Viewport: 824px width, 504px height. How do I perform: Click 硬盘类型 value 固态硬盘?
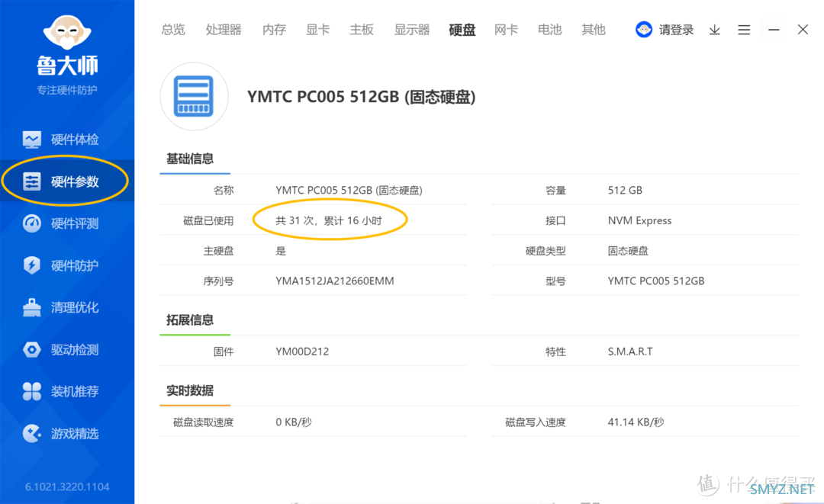(x=628, y=251)
